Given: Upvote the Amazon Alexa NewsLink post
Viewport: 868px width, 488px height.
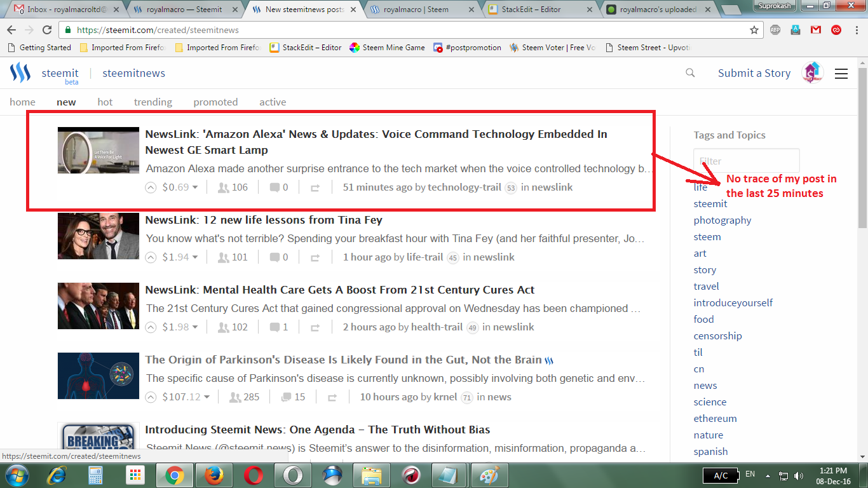Looking at the screenshot, I should click(151, 187).
